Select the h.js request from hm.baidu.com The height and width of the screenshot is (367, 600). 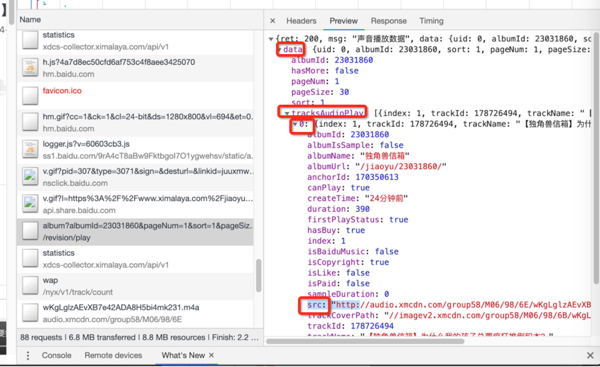point(135,68)
